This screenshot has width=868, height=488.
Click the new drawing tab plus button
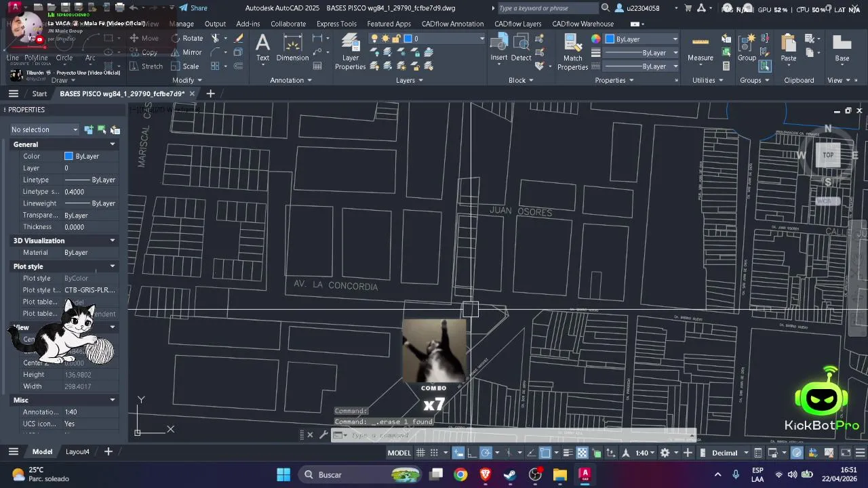(210, 94)
